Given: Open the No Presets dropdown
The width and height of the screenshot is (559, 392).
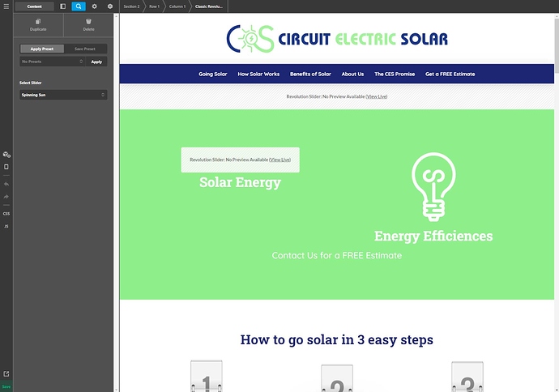Looking at the screenshot, I should [x=52, y=62].
